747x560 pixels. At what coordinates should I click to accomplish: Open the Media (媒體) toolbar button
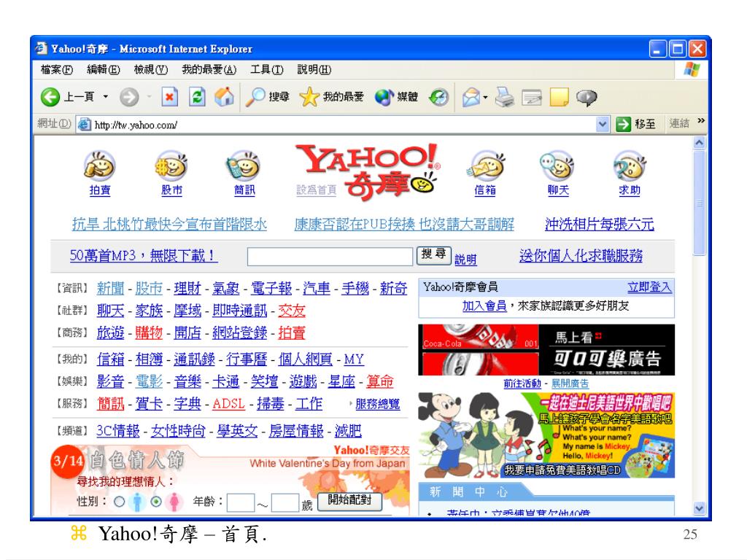tap(396, 97)
